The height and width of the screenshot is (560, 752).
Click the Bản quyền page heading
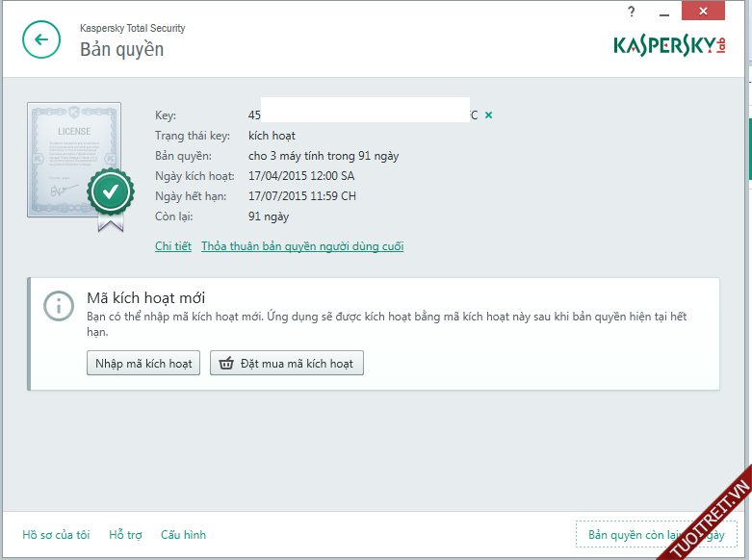tap(121, 49)
